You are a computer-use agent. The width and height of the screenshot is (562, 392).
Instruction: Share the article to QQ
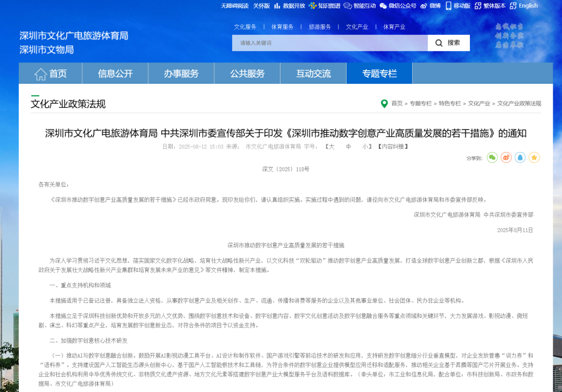pyautogui.click(x=520, y=157)
